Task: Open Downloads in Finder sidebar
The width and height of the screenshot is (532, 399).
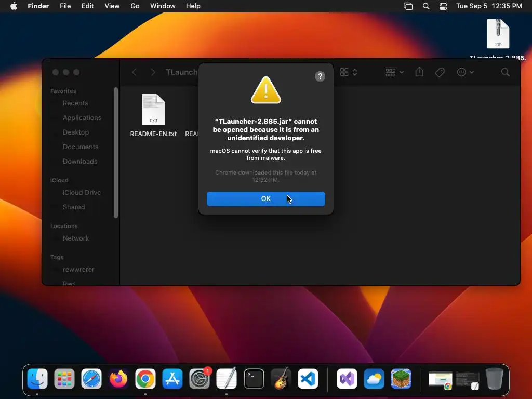Action: tap(79, 162)
